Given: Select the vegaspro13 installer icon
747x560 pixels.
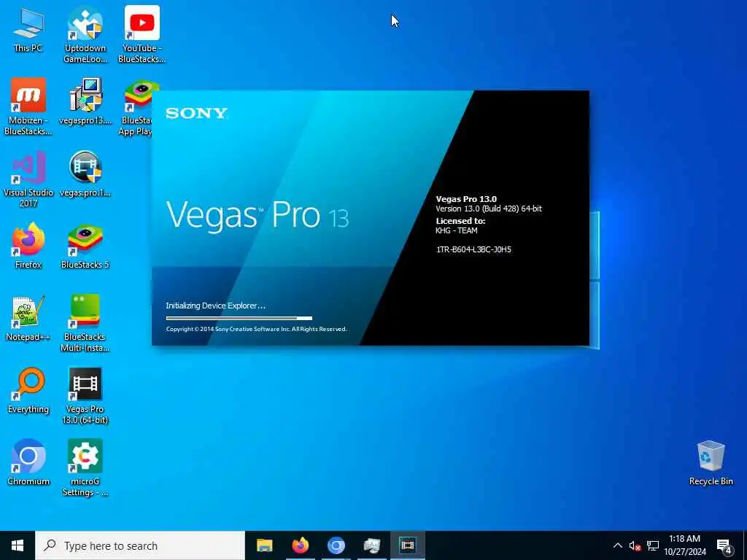Looking at the screenshot, I should 85,101.
